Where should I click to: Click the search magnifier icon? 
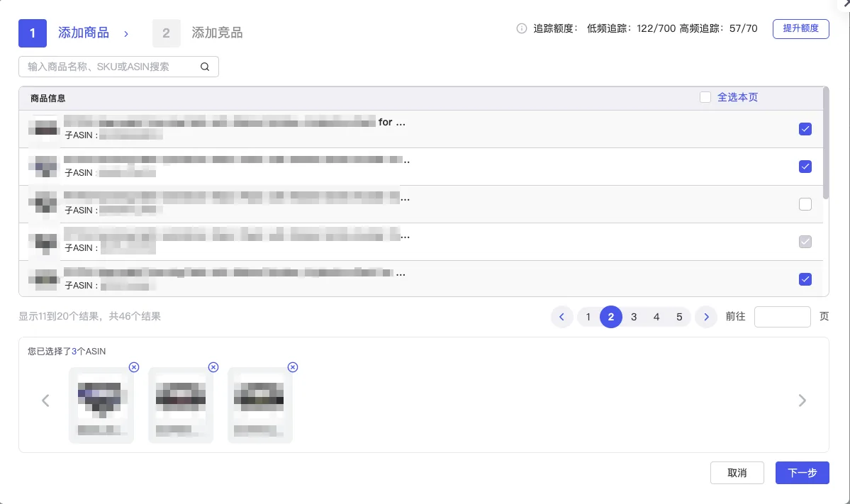click(x=205, y=67)
